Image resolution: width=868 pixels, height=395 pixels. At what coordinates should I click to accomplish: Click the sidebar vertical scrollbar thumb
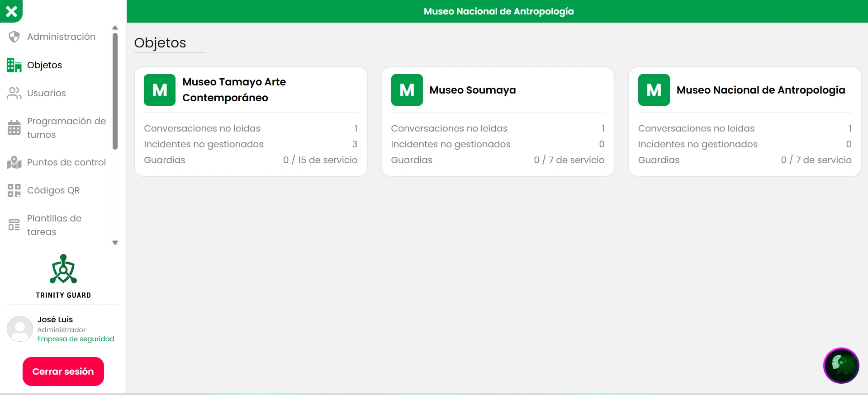pos(115,90)
